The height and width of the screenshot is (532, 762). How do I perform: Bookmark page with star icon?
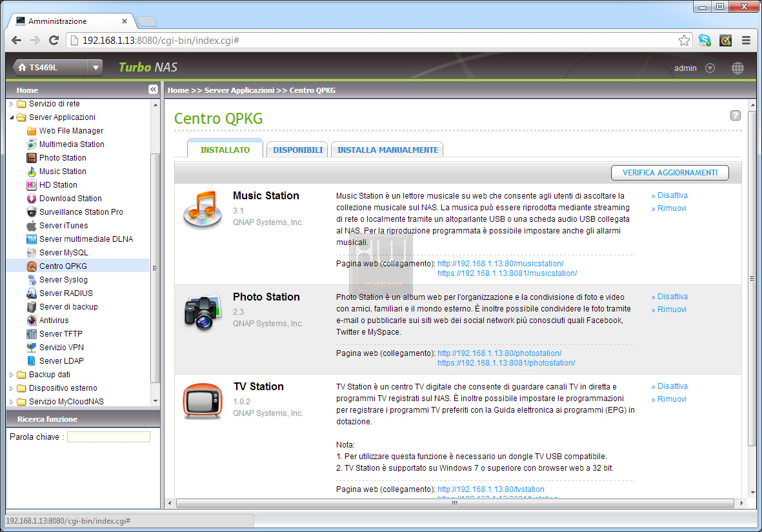tap(684, 41)
